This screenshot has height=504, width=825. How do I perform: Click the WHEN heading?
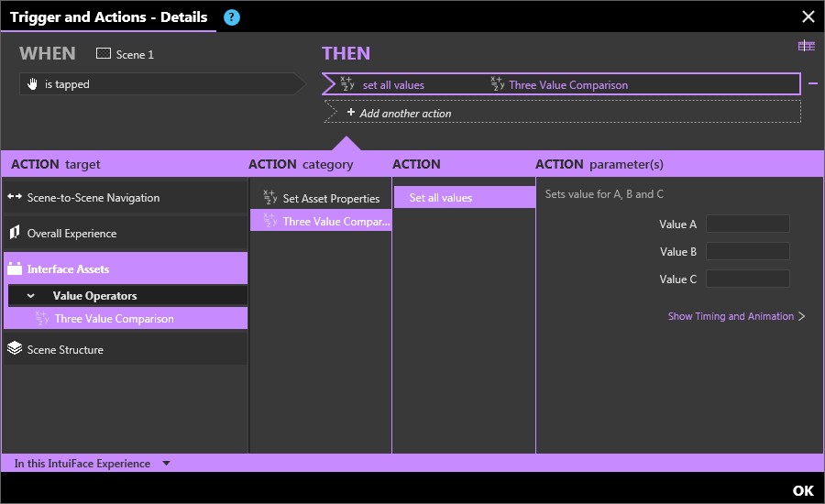pos(48,53)
